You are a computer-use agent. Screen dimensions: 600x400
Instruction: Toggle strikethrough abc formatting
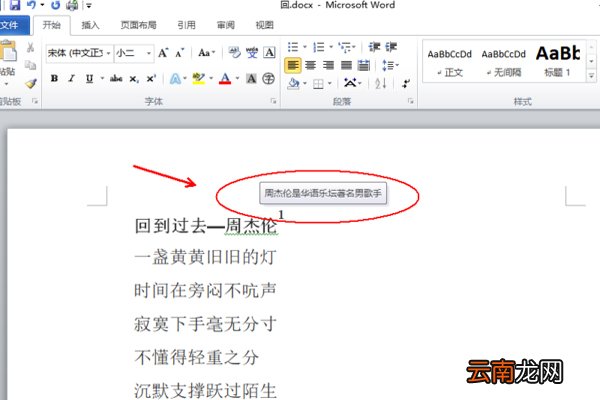[x=116, y=78]
